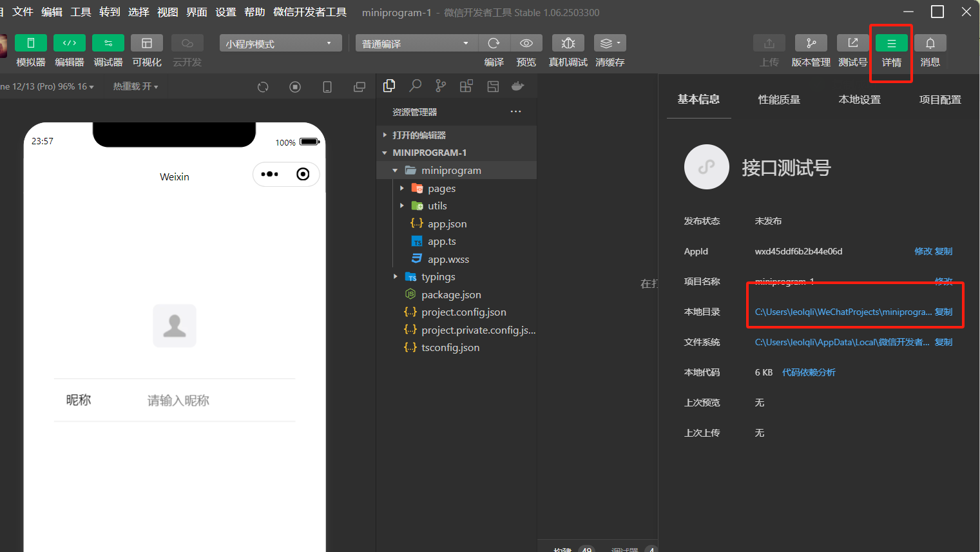Open the local directory path link
The height and width of the screenshot is (552, 980).
pyautogui.click(x=843, y=312)
